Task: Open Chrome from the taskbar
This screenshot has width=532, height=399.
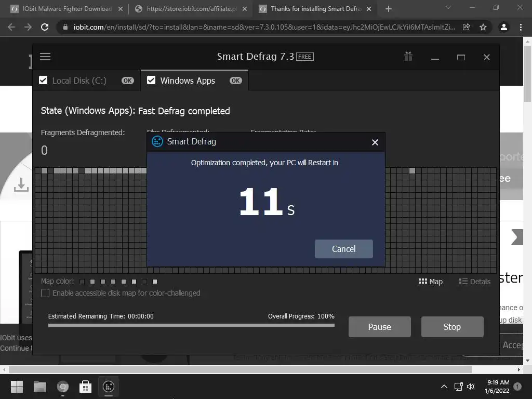Action: [x=62, y=387]
